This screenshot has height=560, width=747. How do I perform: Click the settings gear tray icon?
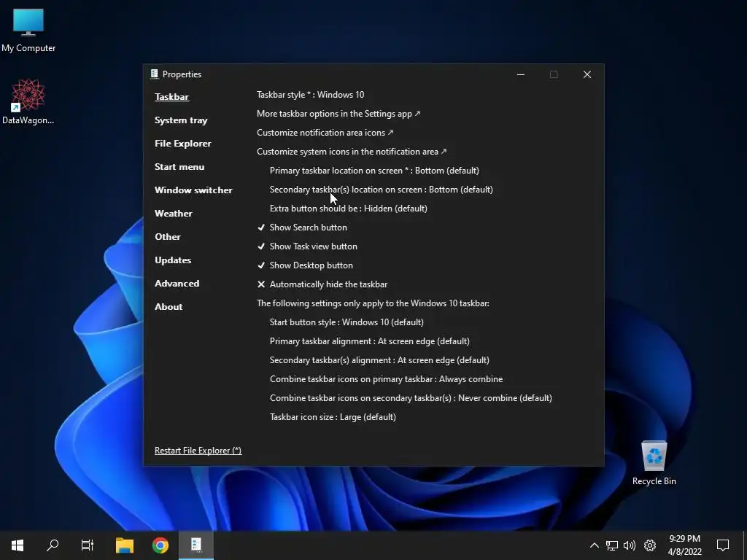coord(650,545)
